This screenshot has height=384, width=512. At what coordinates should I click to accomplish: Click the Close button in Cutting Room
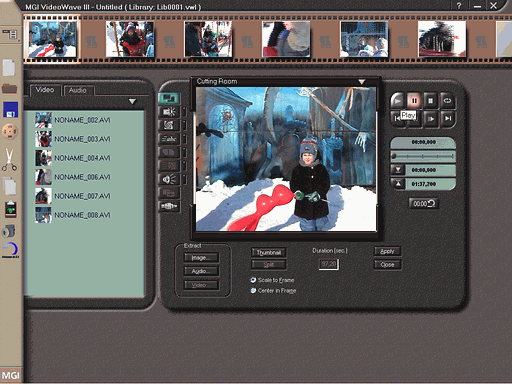pos(387,265)
